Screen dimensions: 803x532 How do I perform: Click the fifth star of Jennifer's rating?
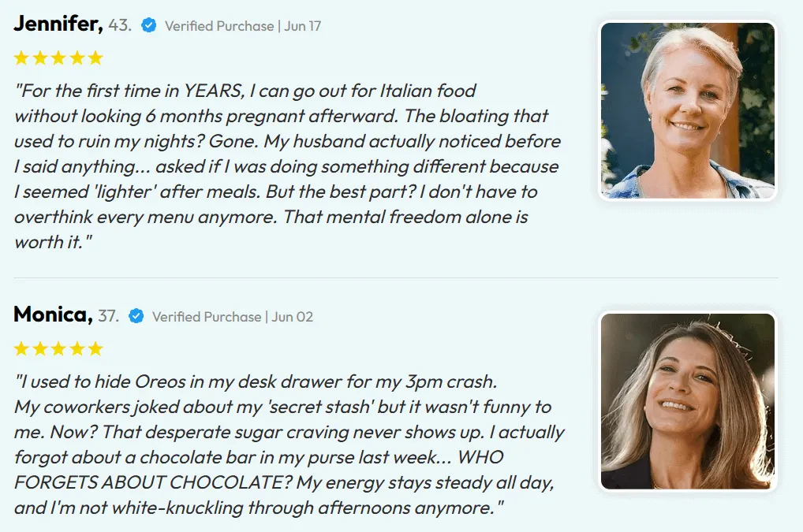point(95,58)
